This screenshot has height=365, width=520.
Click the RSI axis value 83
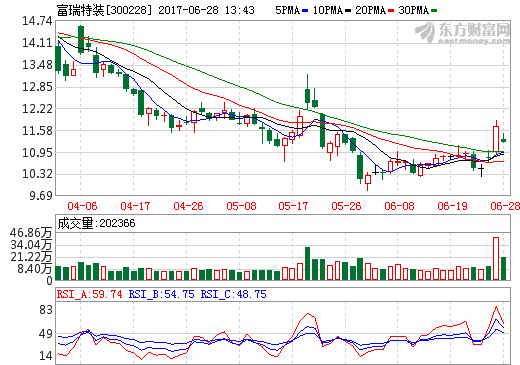[46, 310]
